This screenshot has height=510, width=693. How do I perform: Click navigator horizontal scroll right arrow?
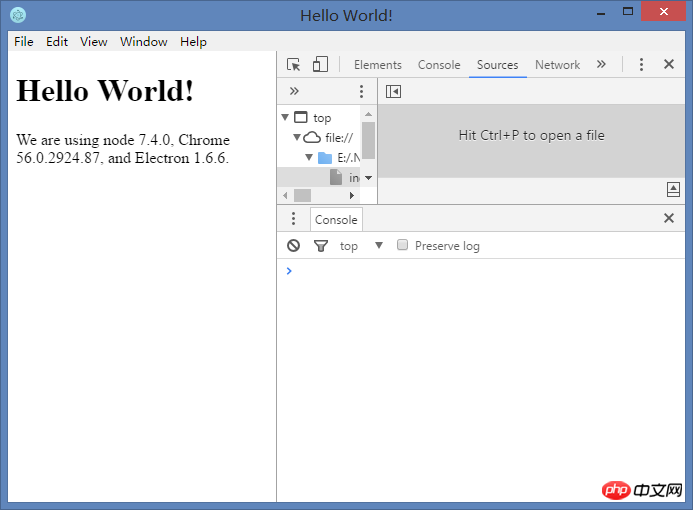[x=352, y=195]
